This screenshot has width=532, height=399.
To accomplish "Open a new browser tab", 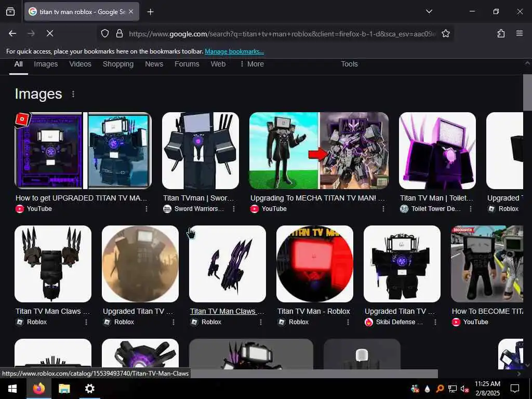I will coord(150,12).
